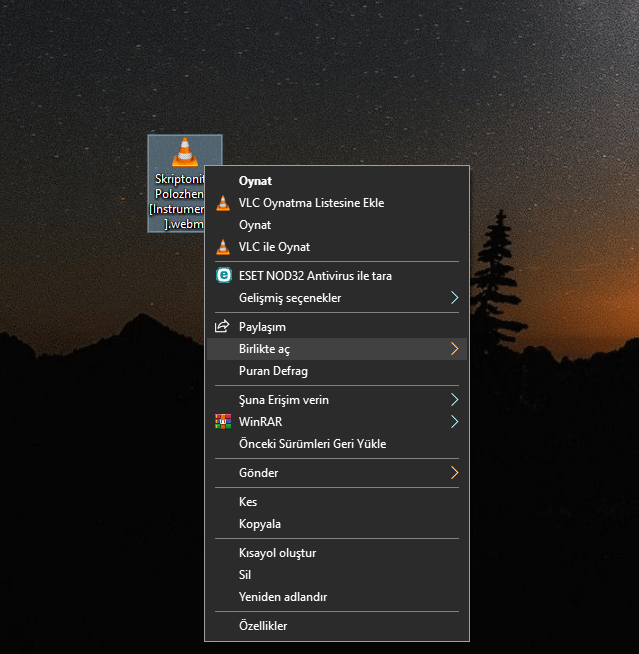This screenshot has width=639, height=654.
Task: Choose Kısayol oluştur
Action: click(337, 553)
